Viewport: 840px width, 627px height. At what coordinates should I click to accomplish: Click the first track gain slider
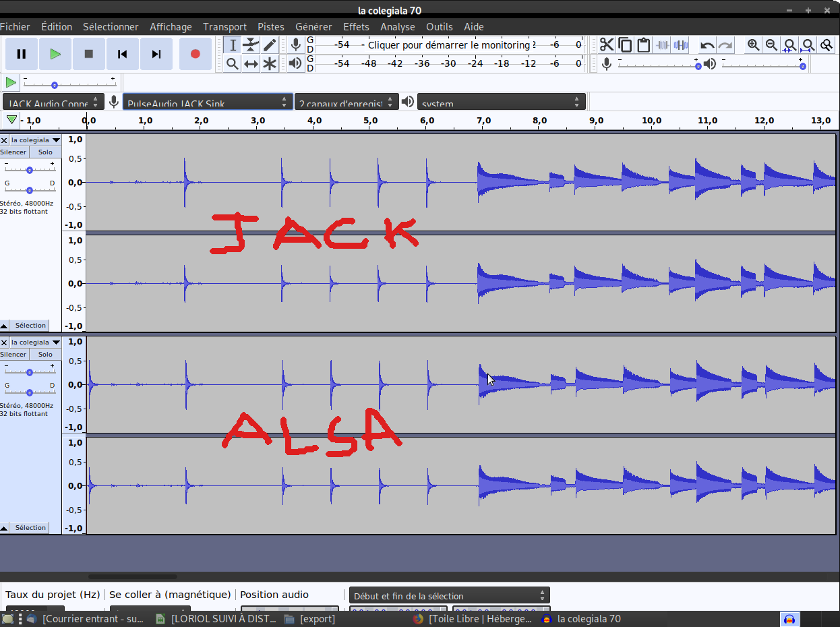point(30,169)
